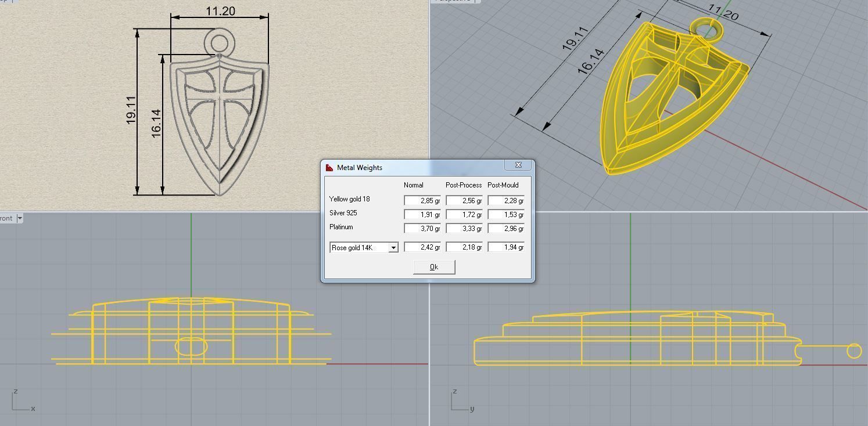
Task: Open the Front viewport menu arrow
Action: point(19,218)
